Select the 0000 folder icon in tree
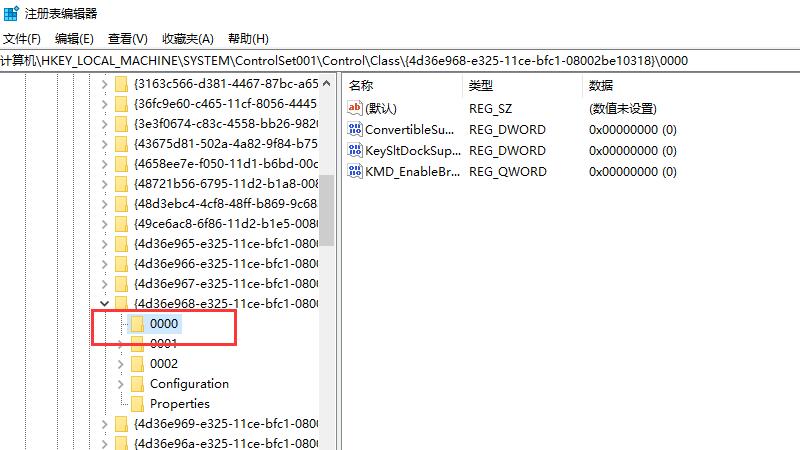The image size is (800, 450). pos(137,324)
